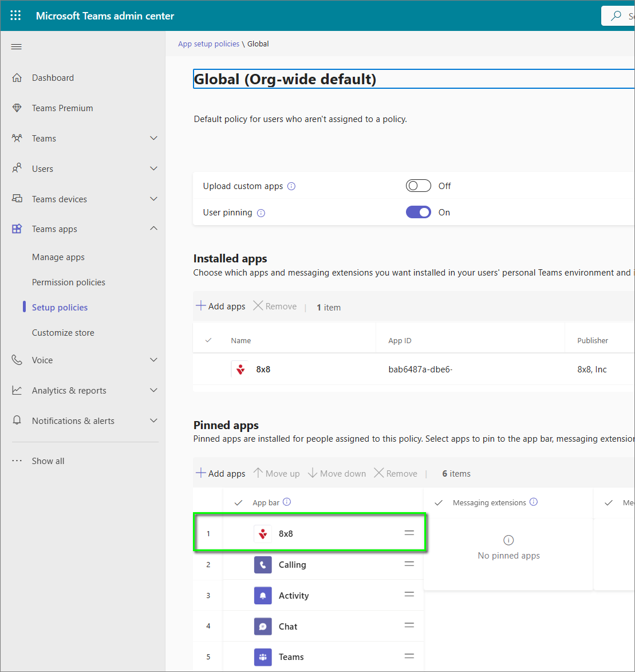This screenshot has height=672, width=635.
Task: Turn on the Upload custom apps toggle
Action: click(418, 186)
